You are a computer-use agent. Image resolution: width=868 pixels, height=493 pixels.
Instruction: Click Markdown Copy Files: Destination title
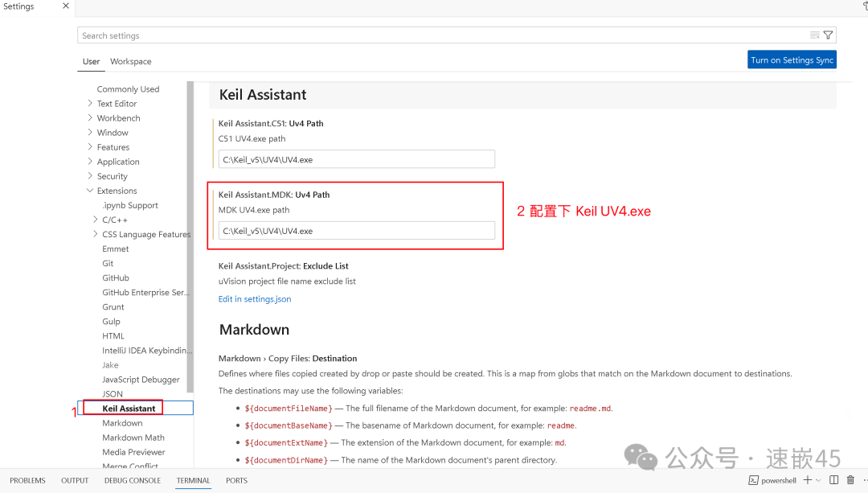coord(288,359)
